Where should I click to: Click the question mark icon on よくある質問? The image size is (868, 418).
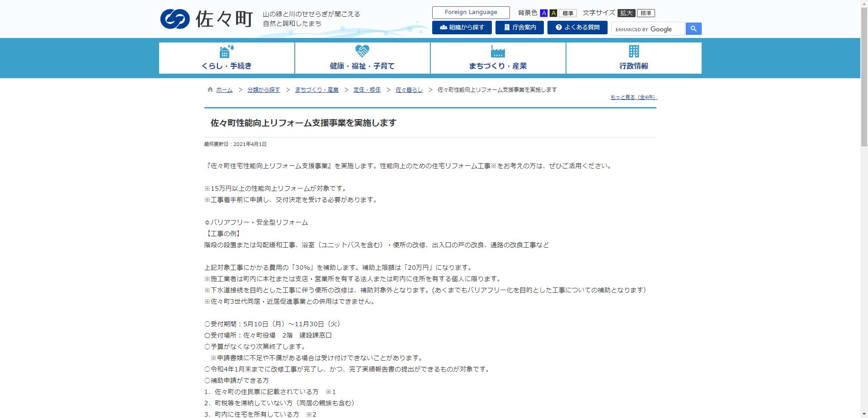coord(558,28)
